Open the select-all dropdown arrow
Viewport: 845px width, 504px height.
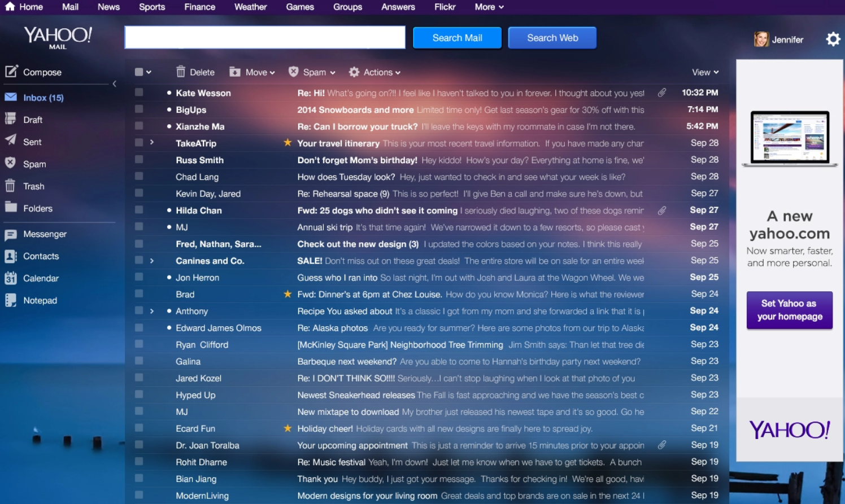point(149,72)
